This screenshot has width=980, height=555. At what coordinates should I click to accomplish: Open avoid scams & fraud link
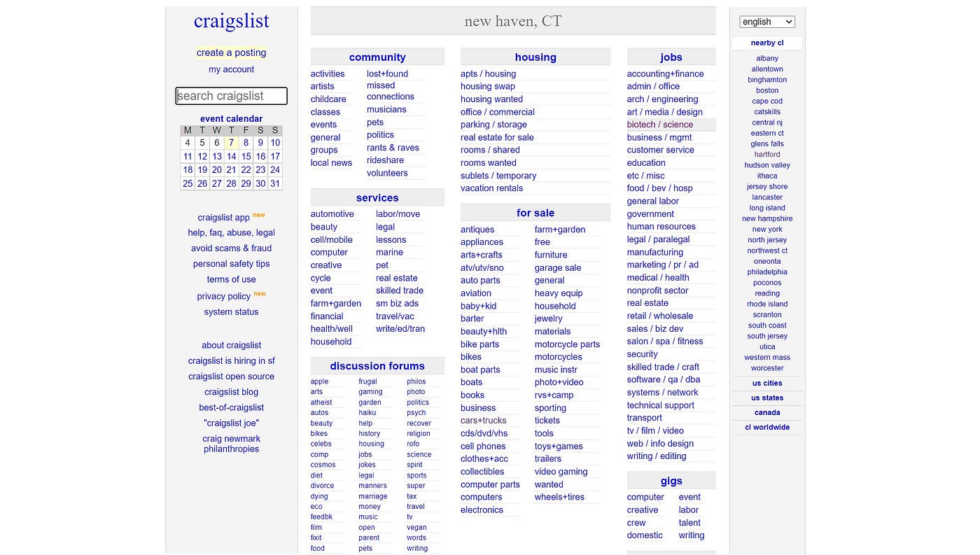pos(231,248)
